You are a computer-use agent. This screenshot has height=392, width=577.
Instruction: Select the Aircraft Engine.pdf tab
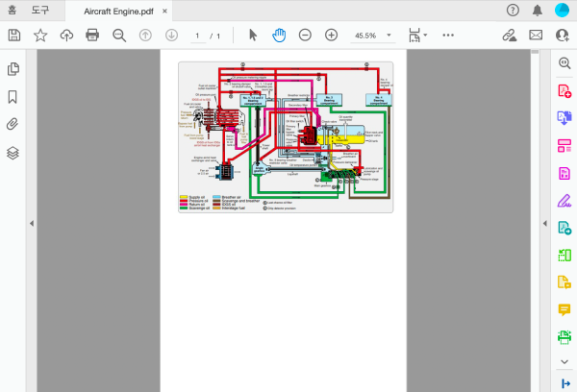(118, 12)
